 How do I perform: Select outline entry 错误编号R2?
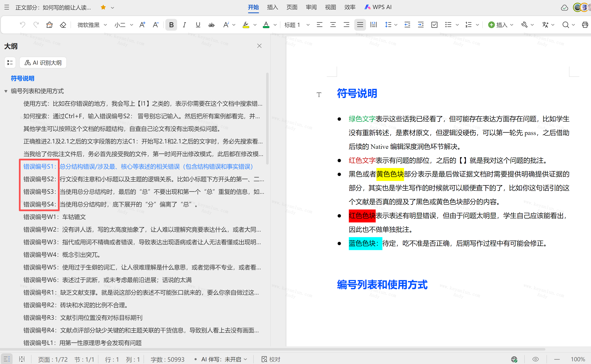click(76, 305)
